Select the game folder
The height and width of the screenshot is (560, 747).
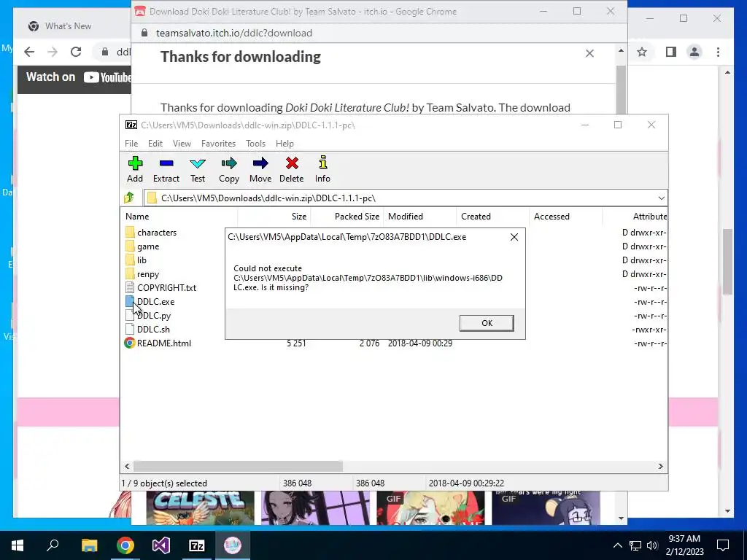[x=142, y=246]
